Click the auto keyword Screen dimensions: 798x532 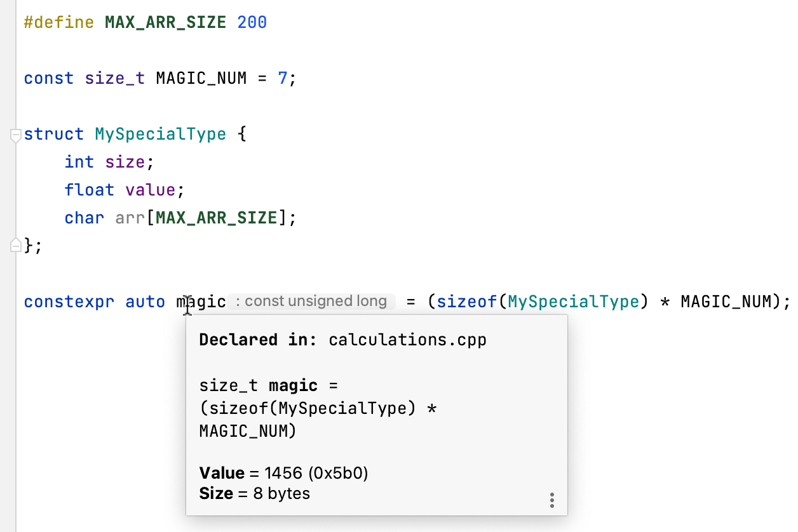click(x=145, y=302)
